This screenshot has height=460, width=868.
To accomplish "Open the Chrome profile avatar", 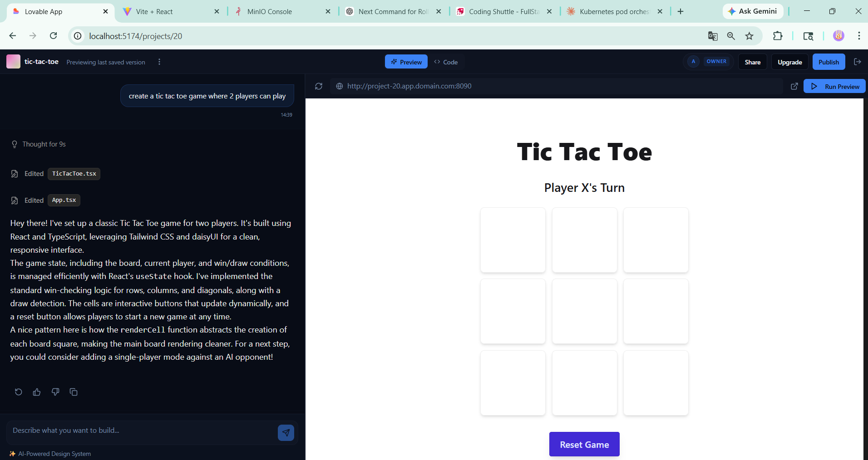I will coord(838,36).
